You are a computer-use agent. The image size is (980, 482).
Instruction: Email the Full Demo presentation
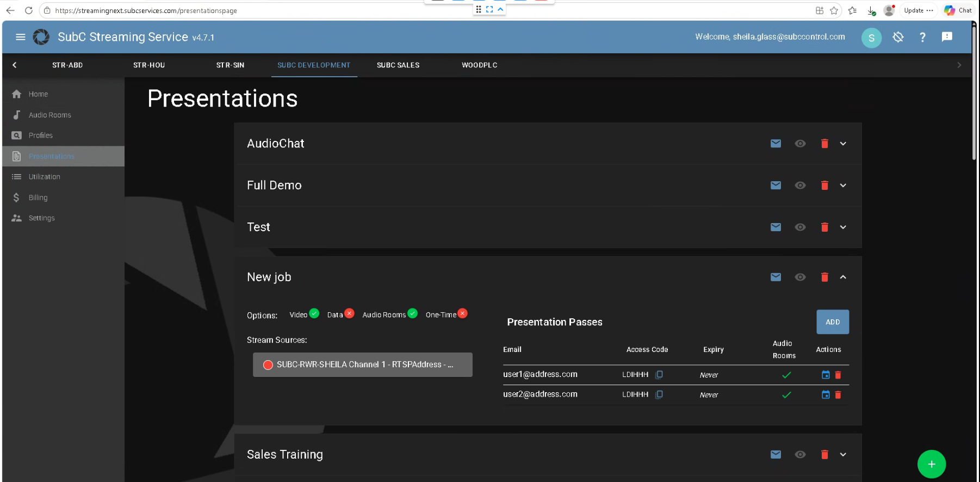(776, 186)
